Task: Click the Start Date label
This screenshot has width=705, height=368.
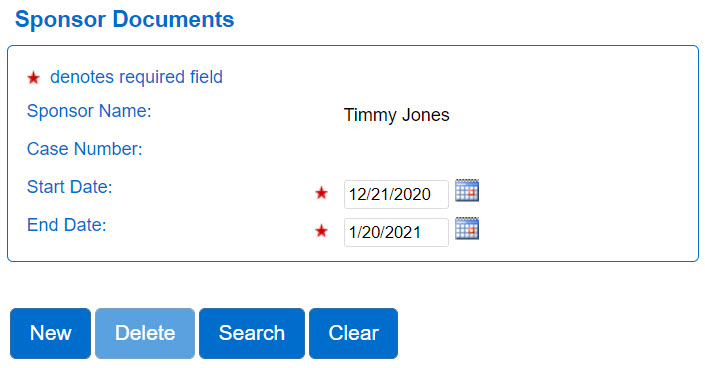Action: click(70, 187)
